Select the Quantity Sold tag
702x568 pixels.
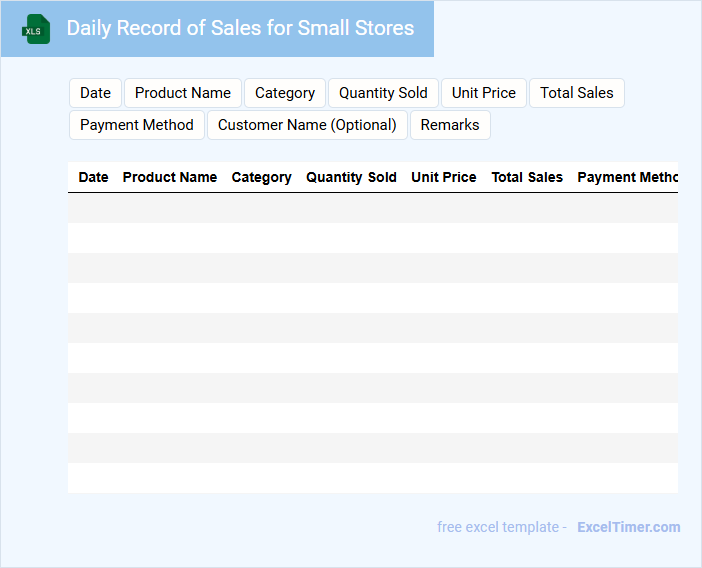383,93
